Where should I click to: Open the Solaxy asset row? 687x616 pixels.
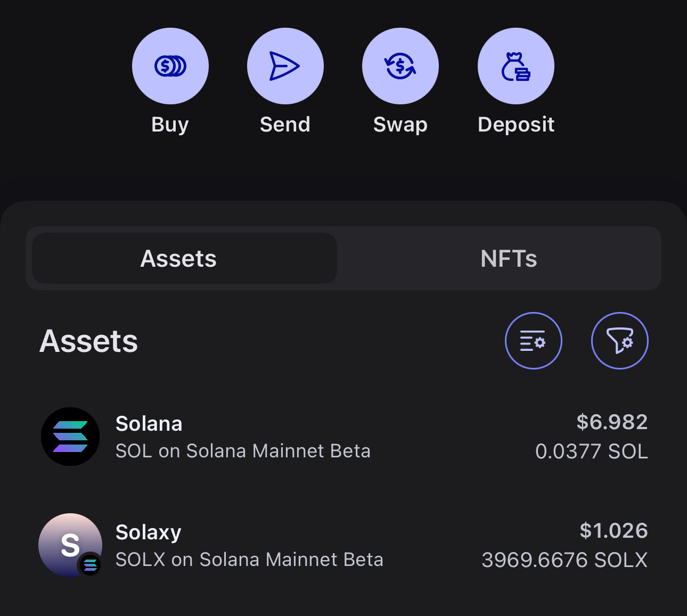pos(344,545)
